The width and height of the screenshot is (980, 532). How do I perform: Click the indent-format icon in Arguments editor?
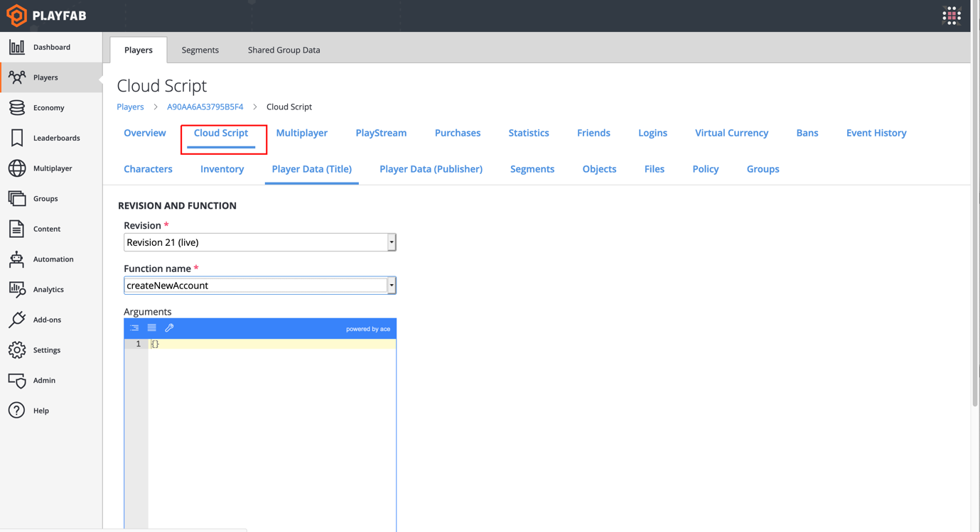tap(134, 328)
